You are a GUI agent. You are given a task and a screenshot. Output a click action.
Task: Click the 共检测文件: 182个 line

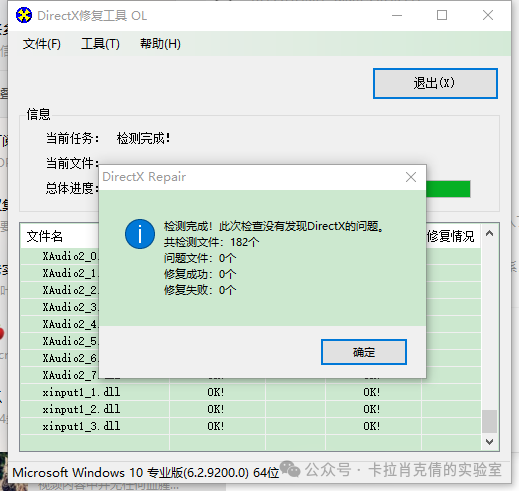(211, 242)
